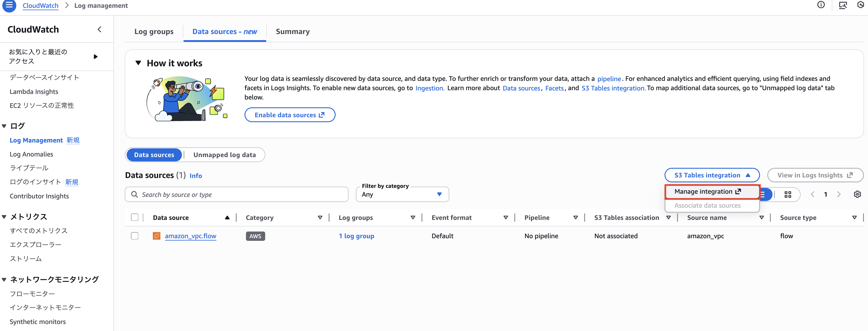Switch to Unmapped log data toggle
This screenshot has height=331, width=868.
pyautogui.click(x=224, y=155)
